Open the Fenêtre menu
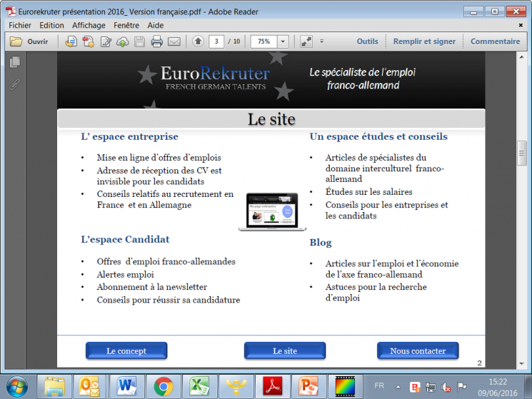The height and width of the screenshot is (399, 532). [x=126, y=26]
